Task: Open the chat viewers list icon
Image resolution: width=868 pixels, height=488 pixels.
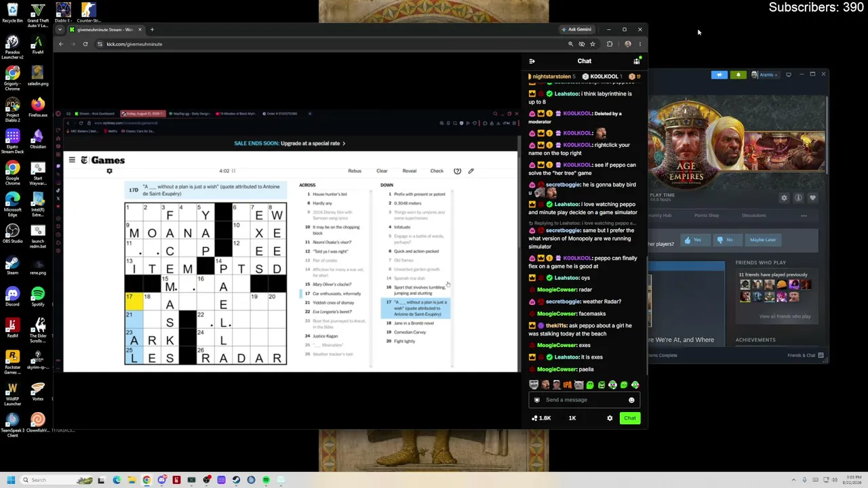Action: pyautogui.click(x=637, y=61)
